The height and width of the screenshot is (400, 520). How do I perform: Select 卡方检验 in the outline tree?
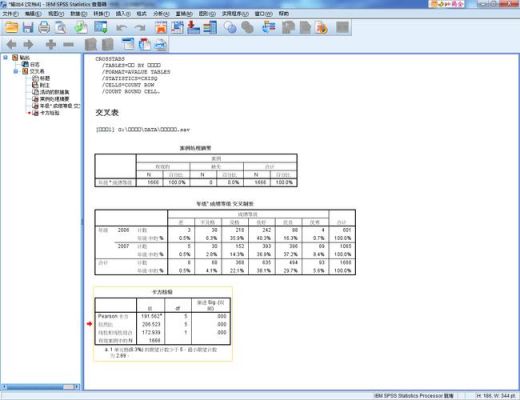point(50,113)
